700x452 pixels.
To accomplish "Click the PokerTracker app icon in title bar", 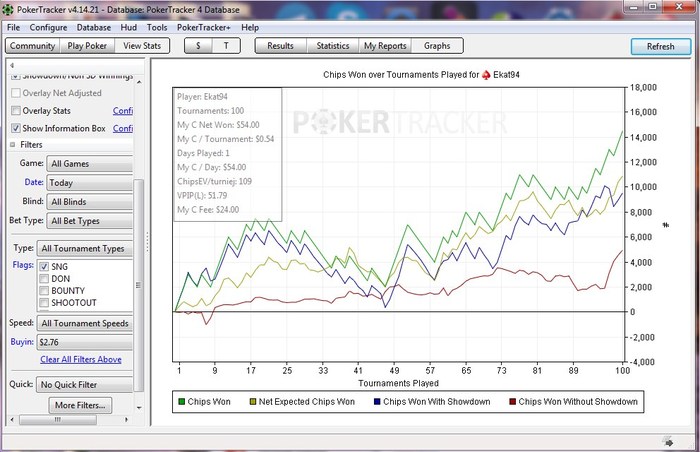I will (8, 9).
